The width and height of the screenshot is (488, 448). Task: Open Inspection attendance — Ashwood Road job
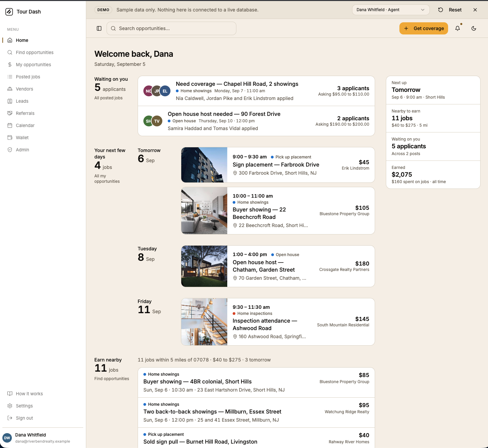point(278,322)
